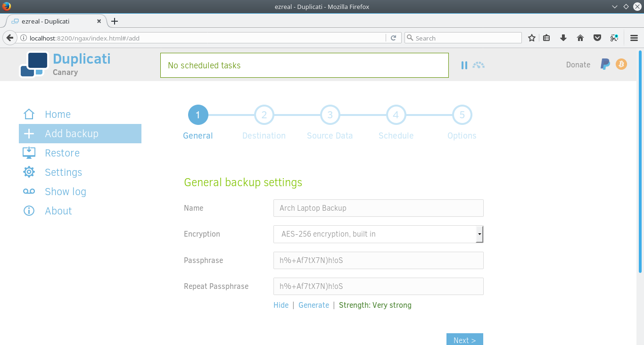Open the Firefox hamburger menu
The width and height of the screenshot is (644, 345).
[634, 38]
